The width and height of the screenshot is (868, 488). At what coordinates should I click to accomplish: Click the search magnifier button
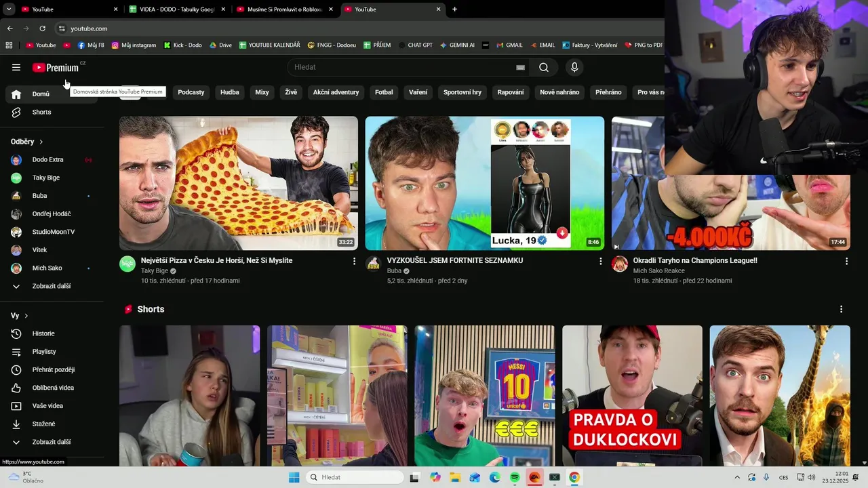click(544, 67)
